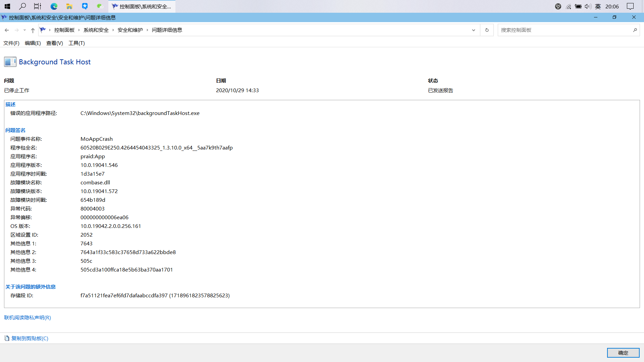Viewport: 644px width, 362px height.
Task: Refresh the page with refresh button
Action: click(487, 30)
